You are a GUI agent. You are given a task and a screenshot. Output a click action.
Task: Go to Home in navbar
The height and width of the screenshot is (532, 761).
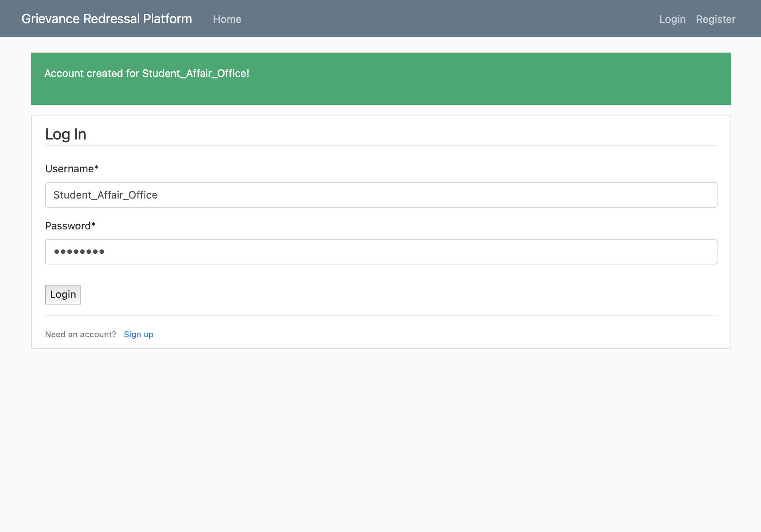(227, 19)
